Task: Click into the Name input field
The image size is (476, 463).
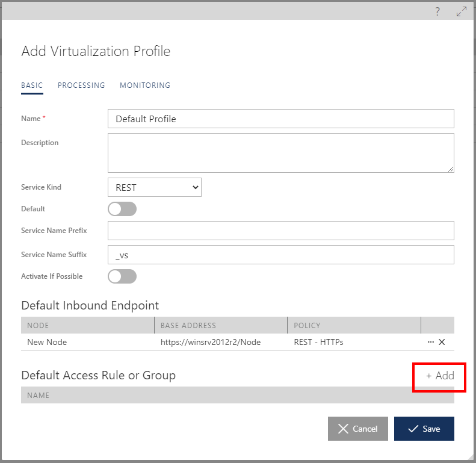Action: (x=280, y=119)
